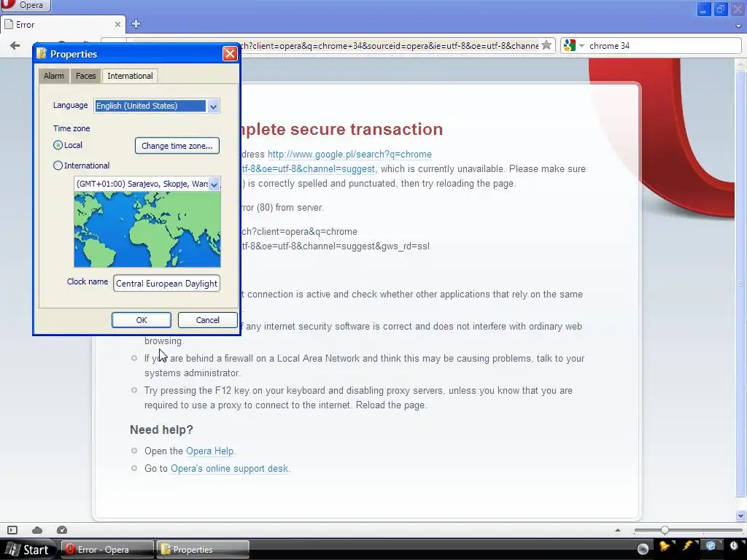Click the yellow bell tray icon
The image size is (747, 560).
665,546
